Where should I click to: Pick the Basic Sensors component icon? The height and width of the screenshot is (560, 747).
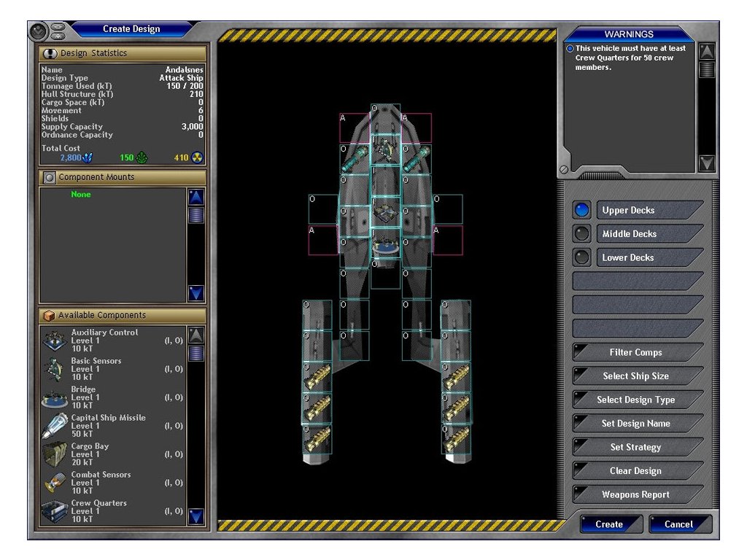coord(55,369)
